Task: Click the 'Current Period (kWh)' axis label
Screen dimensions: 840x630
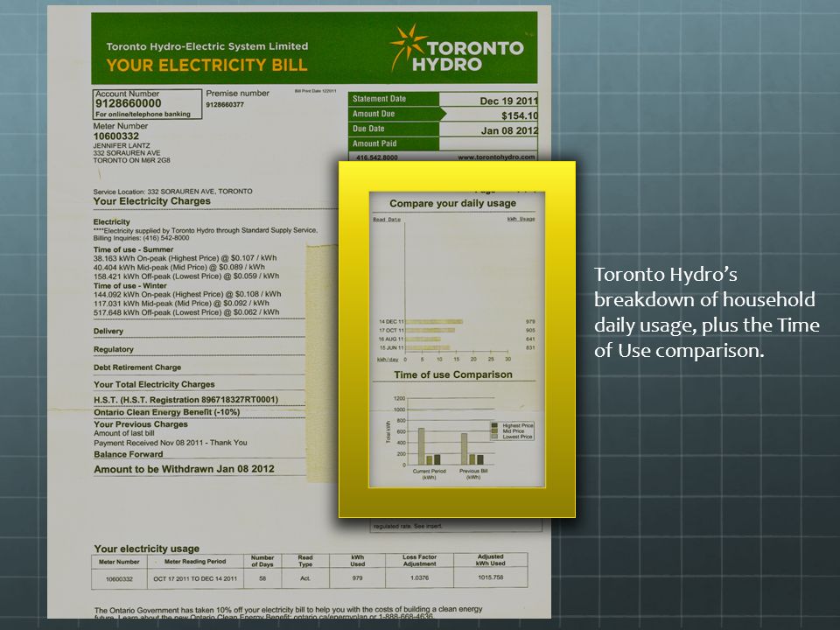Action: point(429,474)
